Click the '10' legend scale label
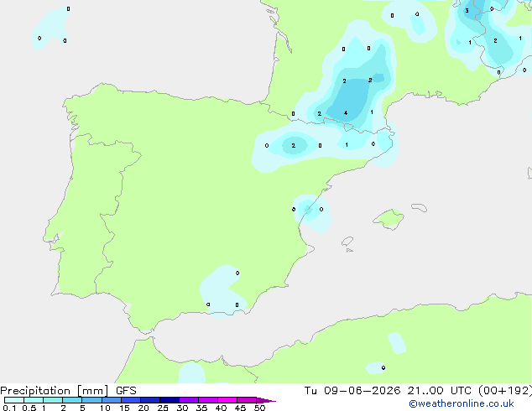 click(x=105, y=408)
